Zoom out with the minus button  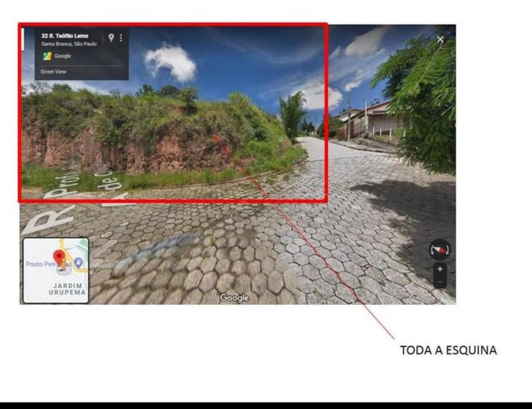440,281
